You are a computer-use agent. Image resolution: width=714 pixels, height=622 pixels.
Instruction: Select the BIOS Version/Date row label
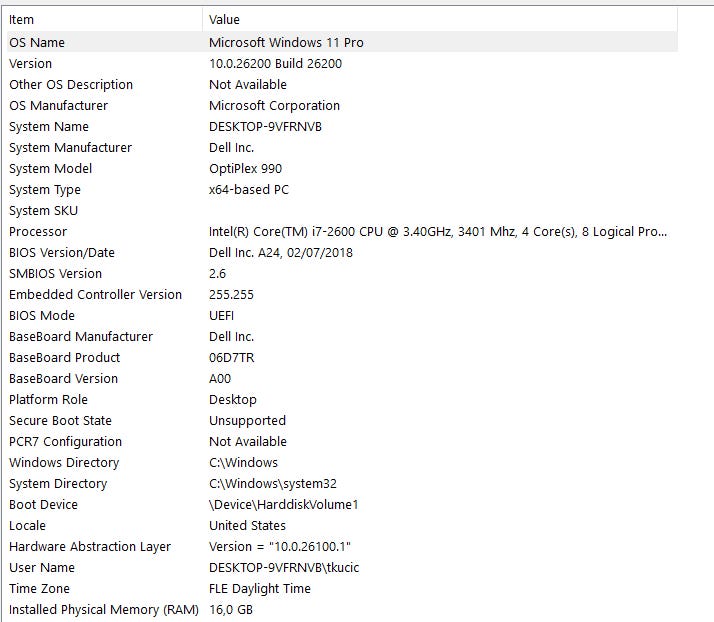click(62, 253)
